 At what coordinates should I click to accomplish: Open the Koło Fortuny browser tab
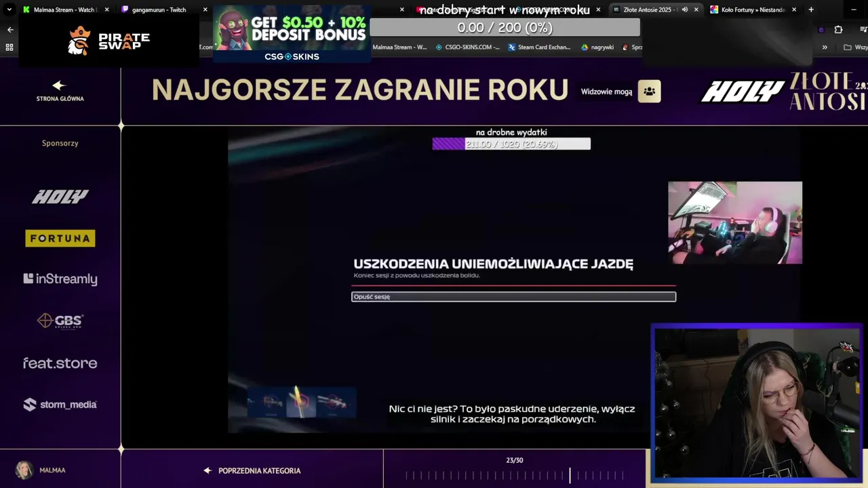point(753,9)
